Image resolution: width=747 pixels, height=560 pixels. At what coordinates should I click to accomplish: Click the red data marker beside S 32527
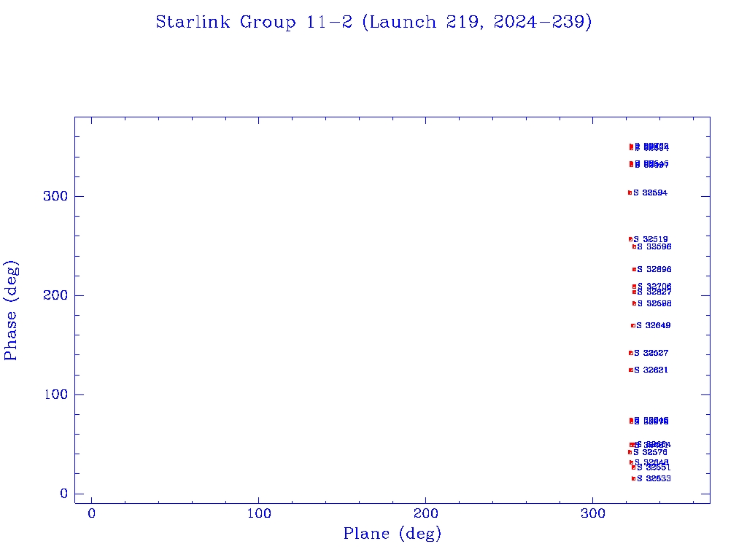click(x=631, y=354)
